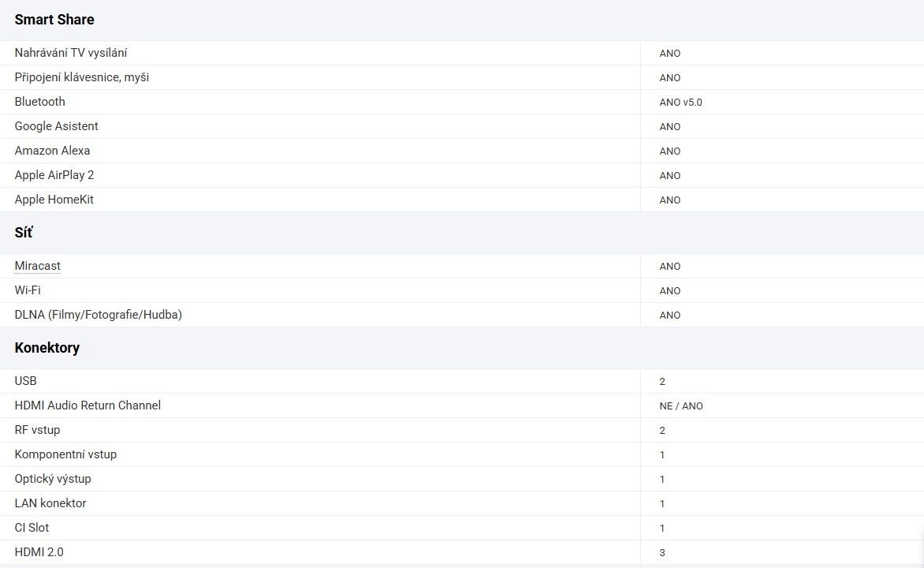This screenshot has height=568, width=924.
Task: Select the USB value 2
Action: (662, 382)
